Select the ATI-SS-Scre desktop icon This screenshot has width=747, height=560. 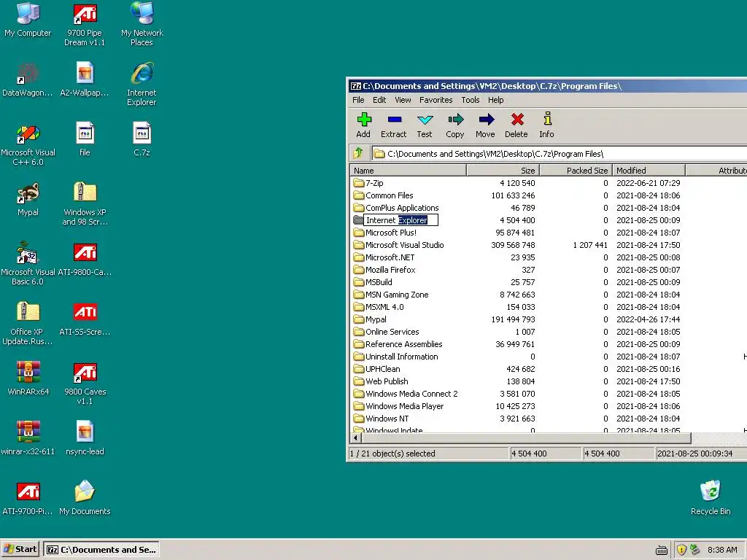[85, 319]
